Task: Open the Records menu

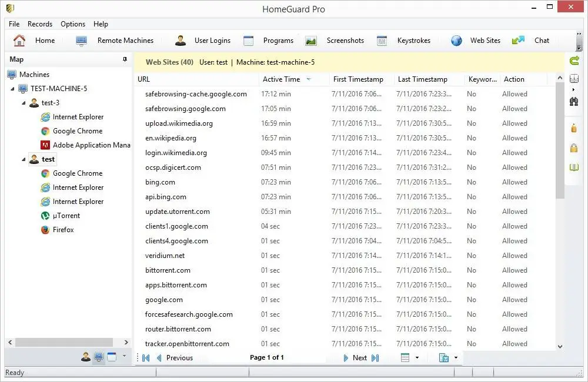Action: [x=40, y=24]
